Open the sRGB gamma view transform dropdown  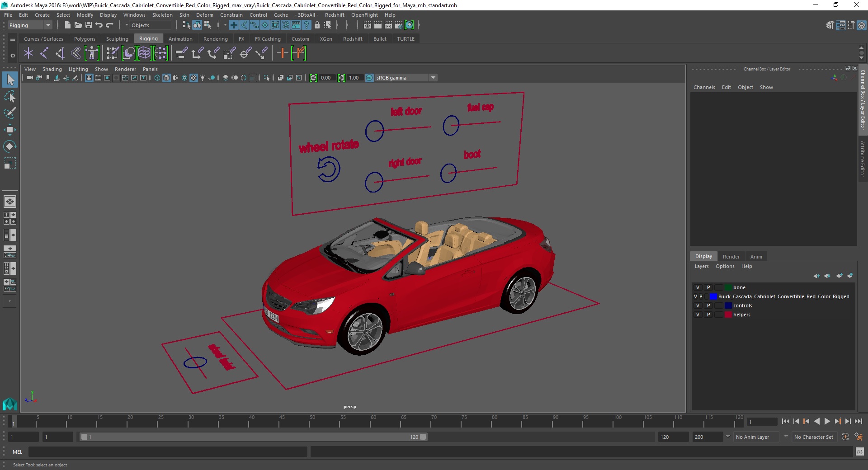tap(406, 78)
